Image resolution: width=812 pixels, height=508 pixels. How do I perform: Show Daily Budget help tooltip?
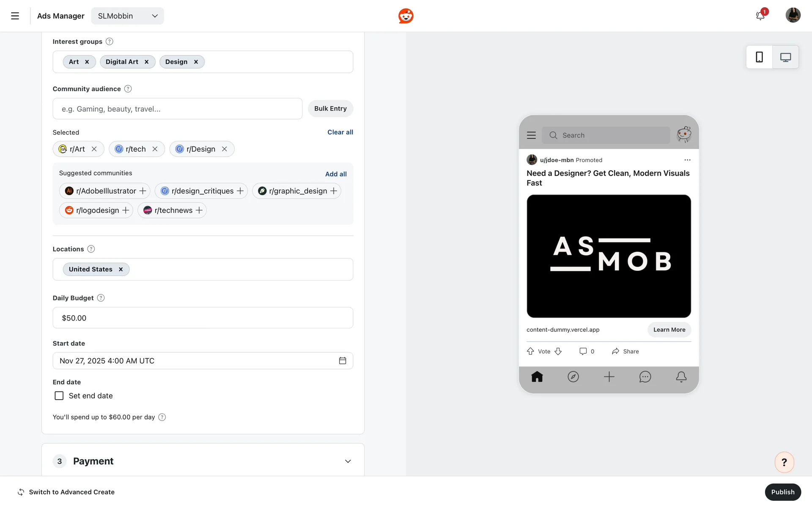(x=101, y=298)
